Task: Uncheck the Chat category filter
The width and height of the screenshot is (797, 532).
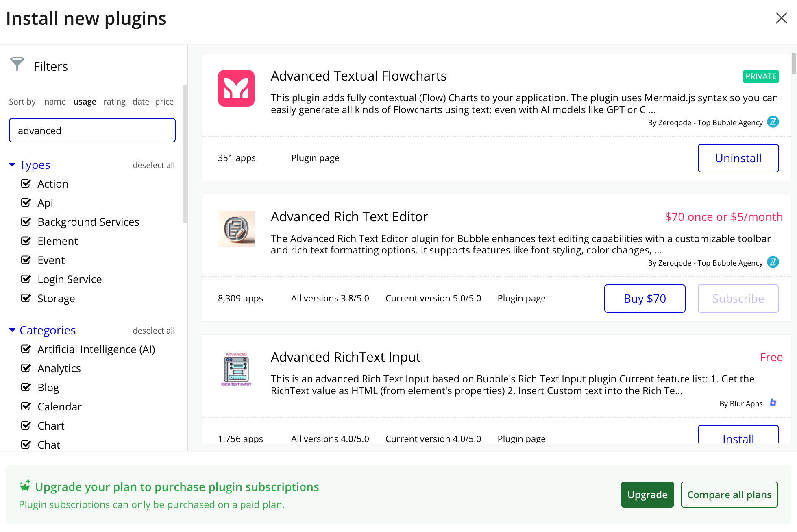Action: (26, 445)
